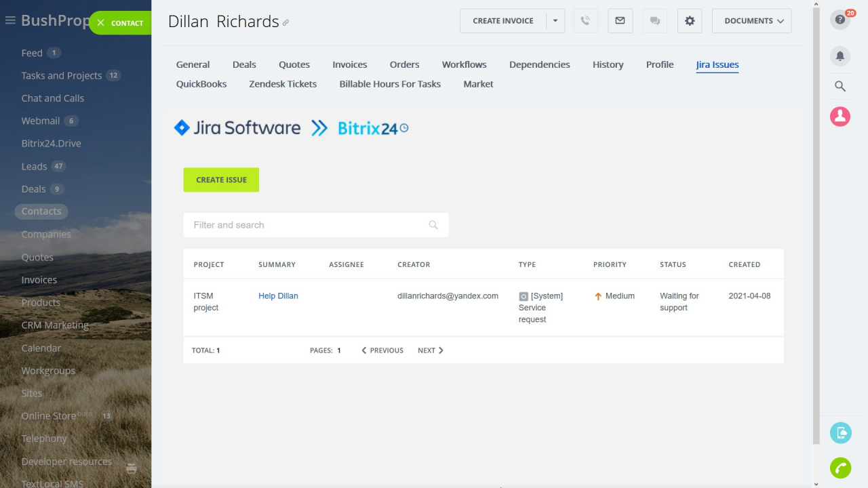868x488 pixels.
Task: Select the Workflows tab
Action: [465, 64]
